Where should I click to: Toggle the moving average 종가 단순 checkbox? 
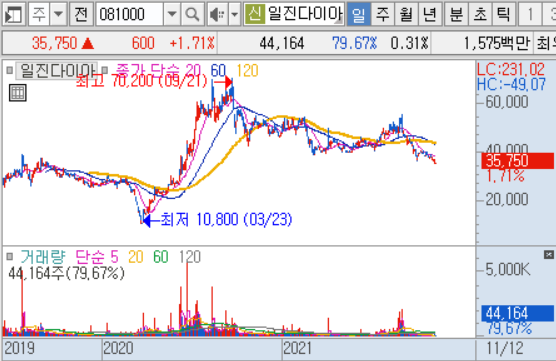[105, 70]
